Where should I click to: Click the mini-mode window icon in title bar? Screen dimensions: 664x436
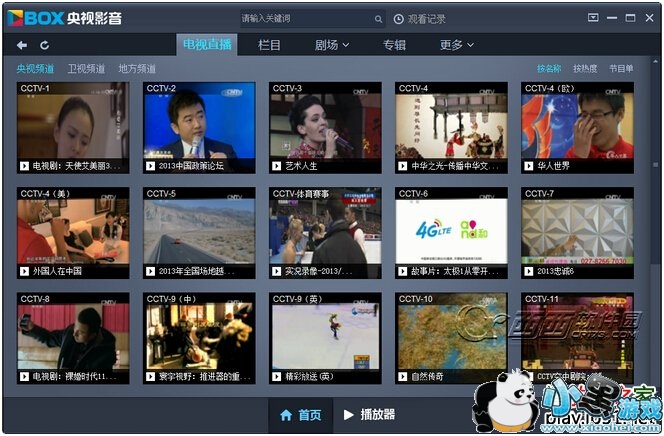tap(593, 17)
